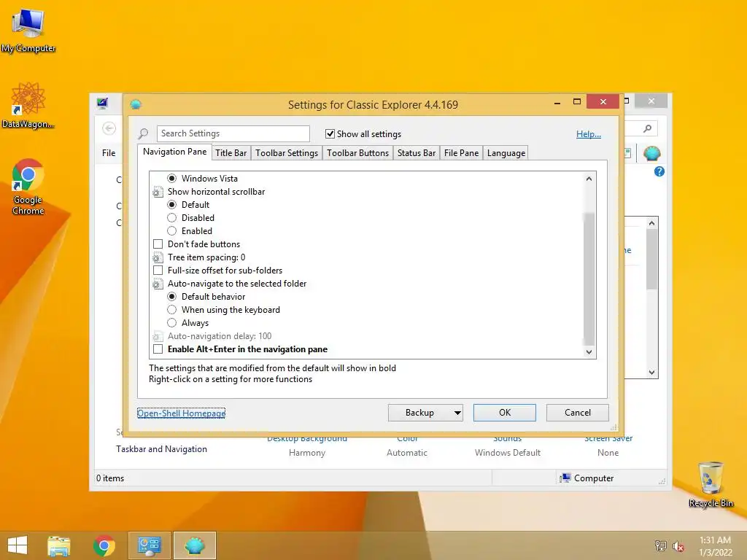Viewport: 747px width, 560px height.
Task: Enable Full-size offset for sub-folders
Action: [158, 271]
